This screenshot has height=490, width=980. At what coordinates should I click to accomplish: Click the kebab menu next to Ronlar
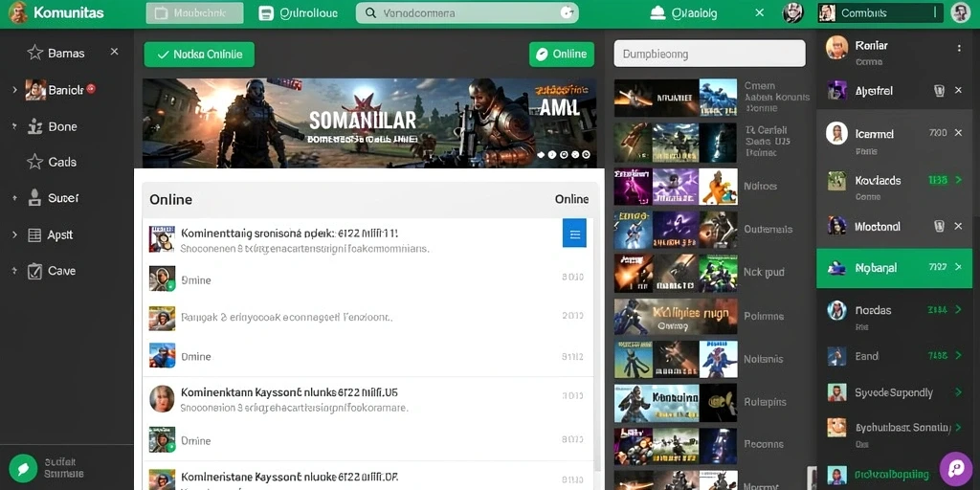(959, 48)
